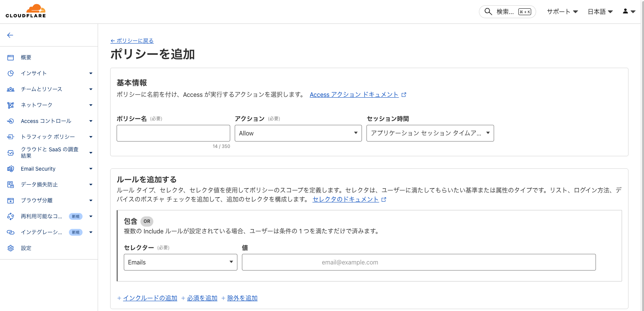This screenshot has height=311, width=644.
Task: Click the チームとリソース people icon
Action: click(11, 89)
